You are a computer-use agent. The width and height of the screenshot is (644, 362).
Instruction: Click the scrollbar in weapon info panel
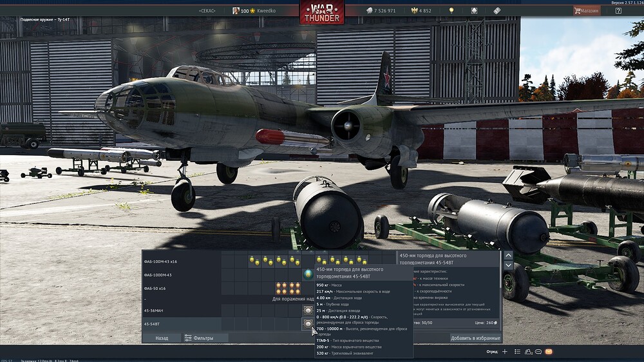click(x=500, y=269)
